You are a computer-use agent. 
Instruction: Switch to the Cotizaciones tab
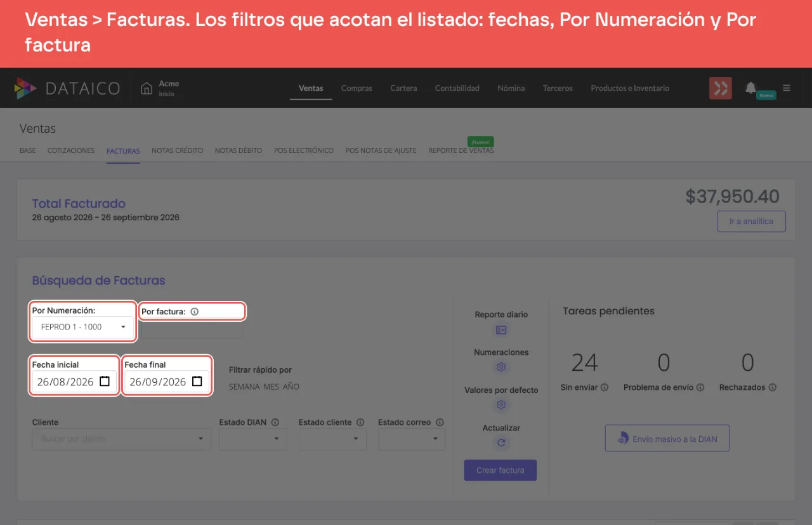pos(71,151)
